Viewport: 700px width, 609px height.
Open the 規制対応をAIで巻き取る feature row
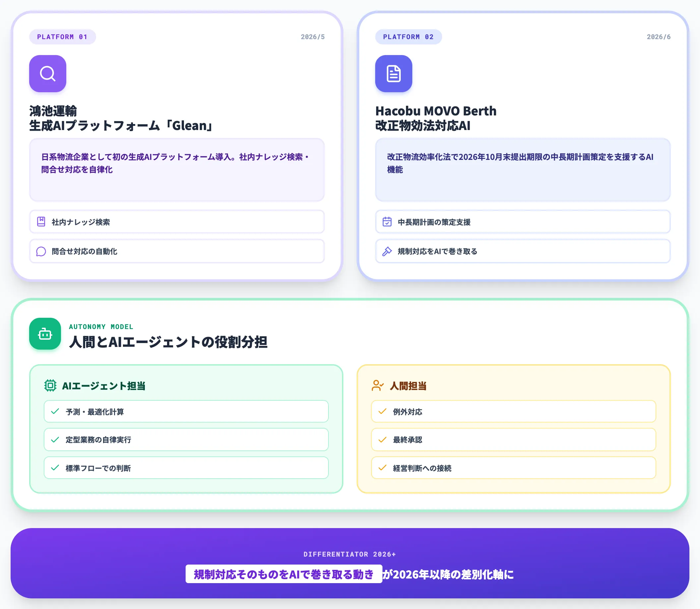pos(523,251)
